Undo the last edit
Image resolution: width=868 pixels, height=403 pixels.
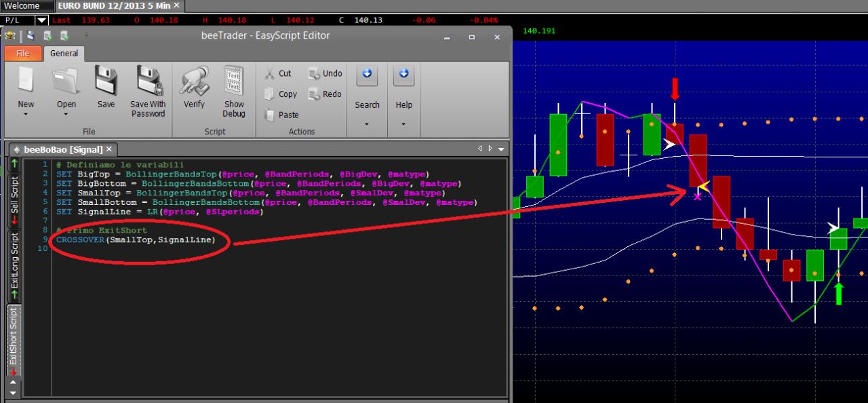pos(325,73)
